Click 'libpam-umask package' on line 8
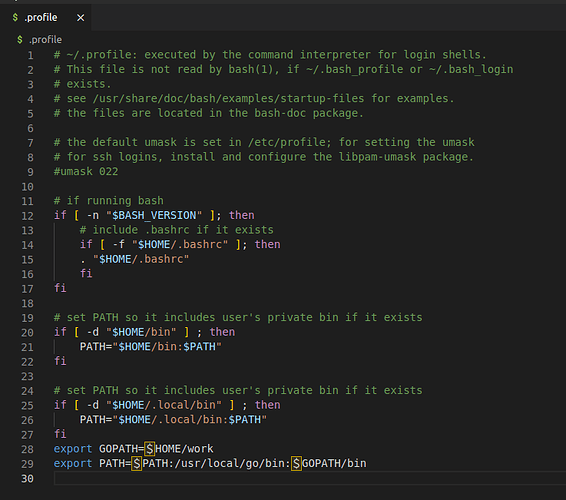Screen dimensions: 566x500 coord(403,157)
